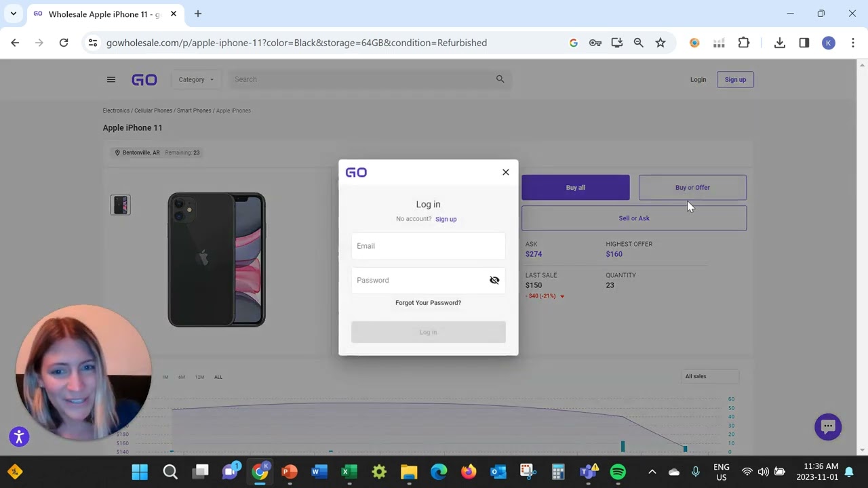Click the install app icon in address bar
This screenshot has height=488, width=868.
[617, 43]
